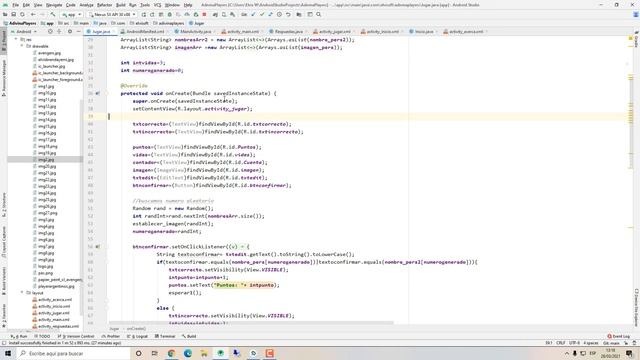This screenshot has width=640, height=360.
Task: Click the onCreate gutter override icon
Action: click(98, 93)
